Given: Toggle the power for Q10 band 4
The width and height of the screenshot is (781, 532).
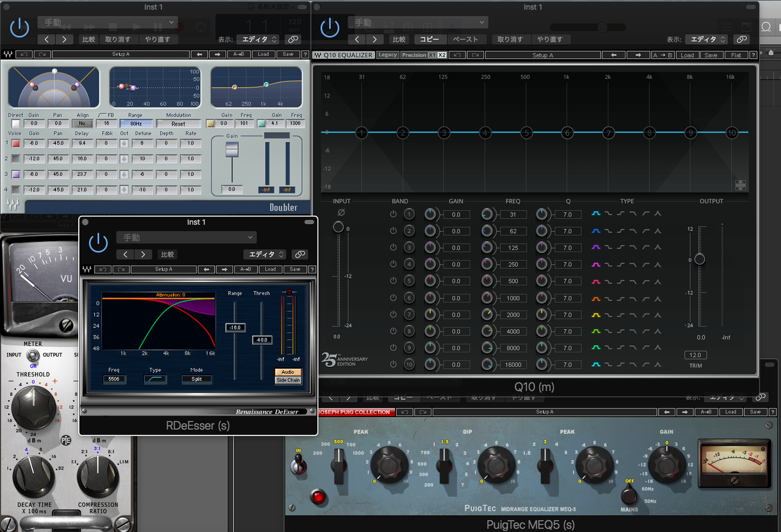Looking at the screenshot, I should 394,264.
